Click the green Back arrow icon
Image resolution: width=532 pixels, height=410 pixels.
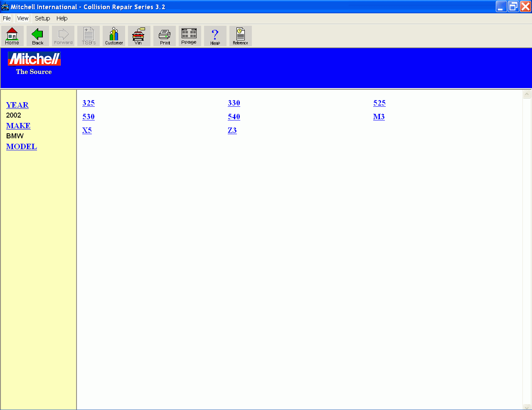(x=37, y=36)
